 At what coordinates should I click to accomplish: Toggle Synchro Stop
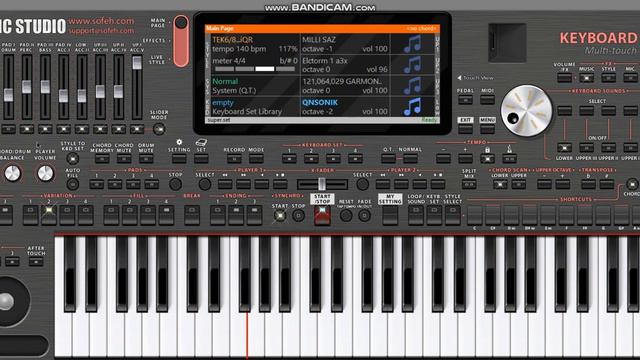coord(298,216)
